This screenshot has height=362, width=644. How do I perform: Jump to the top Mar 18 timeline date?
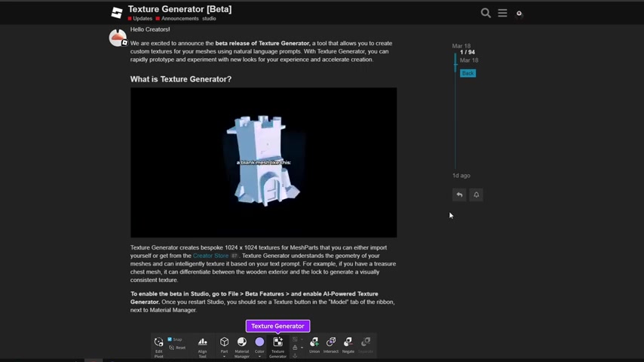pos(462,46)
